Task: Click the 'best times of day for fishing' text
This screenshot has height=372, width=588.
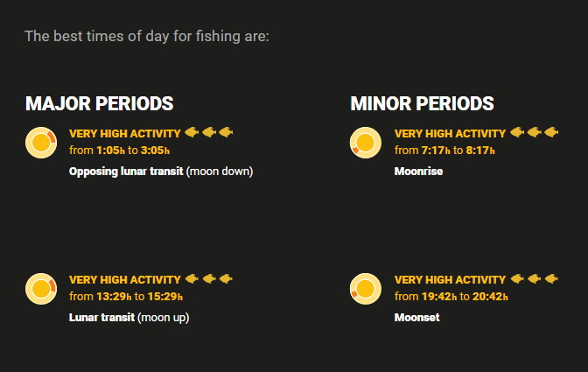Action: [147, 36]
